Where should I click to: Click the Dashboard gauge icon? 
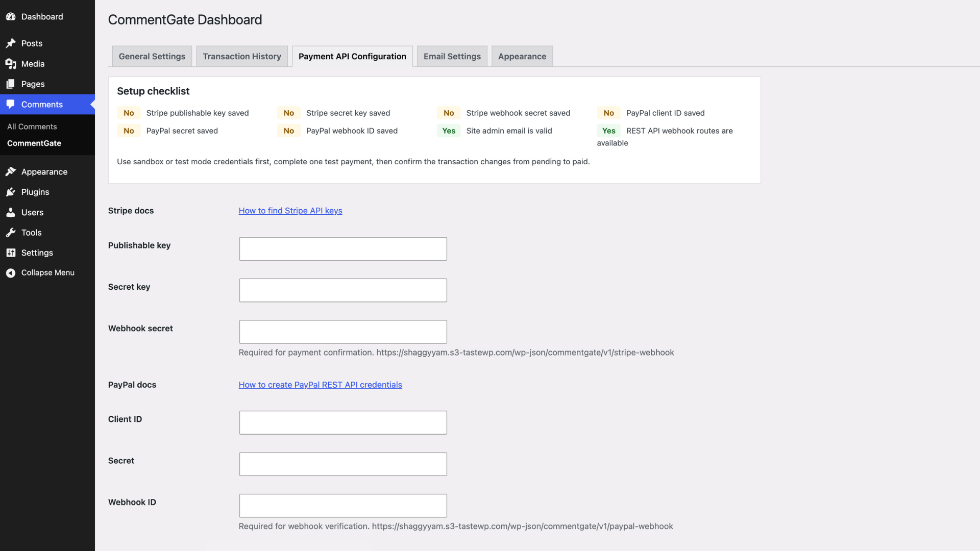11,17
